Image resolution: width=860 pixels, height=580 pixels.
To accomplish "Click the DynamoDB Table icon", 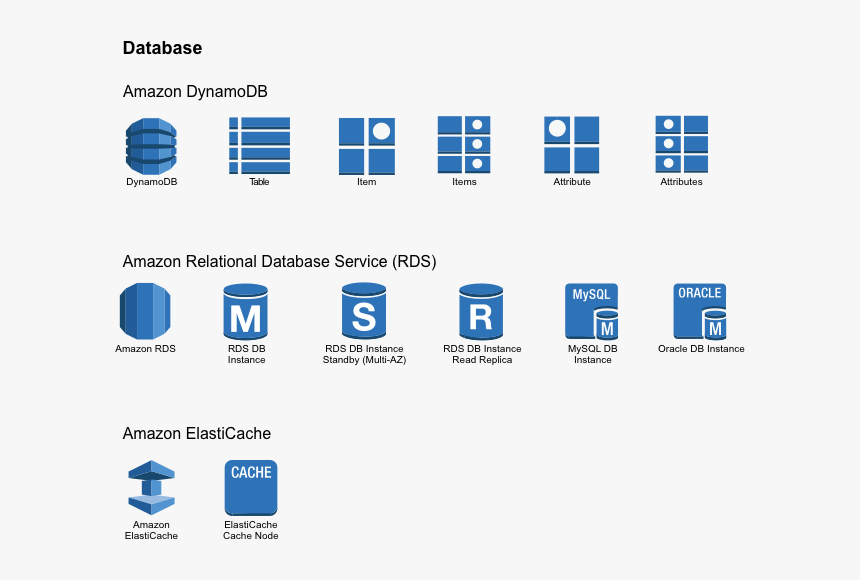I will [259, 146].
